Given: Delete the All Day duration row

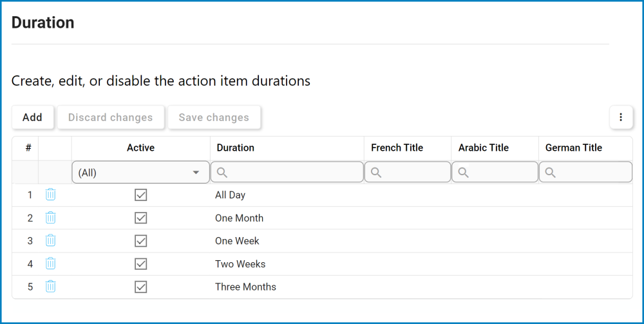Looking at the screenshot, I should 51,195.
